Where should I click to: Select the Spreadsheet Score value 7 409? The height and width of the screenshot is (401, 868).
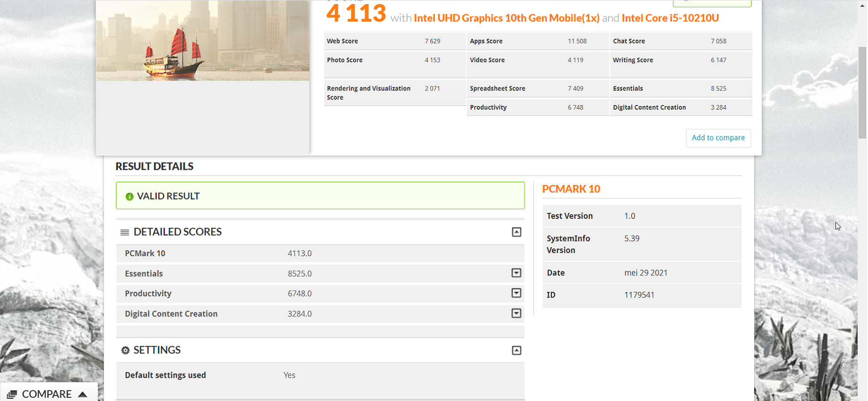coord(575,89)
